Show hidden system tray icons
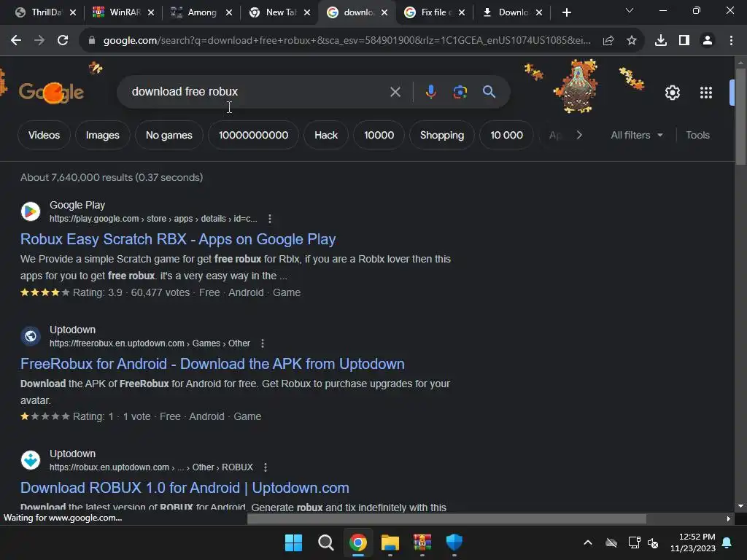This screenshot has height=560, width=747. click(x=588, y=542)
